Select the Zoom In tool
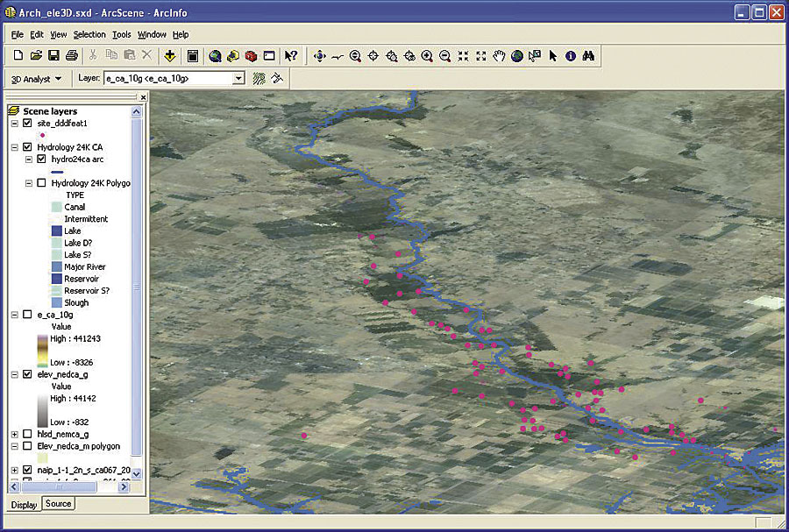Screen dimensions: 789x532 point(427,56)
